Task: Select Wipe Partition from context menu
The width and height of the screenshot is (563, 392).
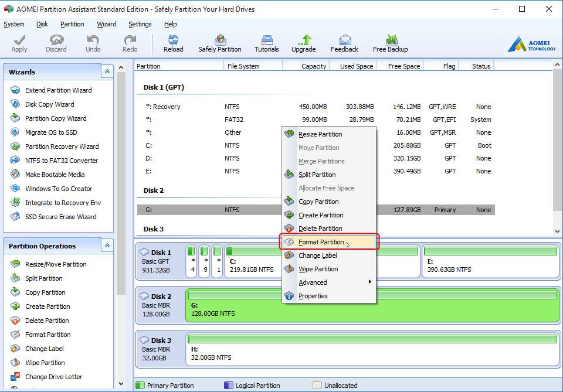Action: pyautogui.click(x=318, y=269)
